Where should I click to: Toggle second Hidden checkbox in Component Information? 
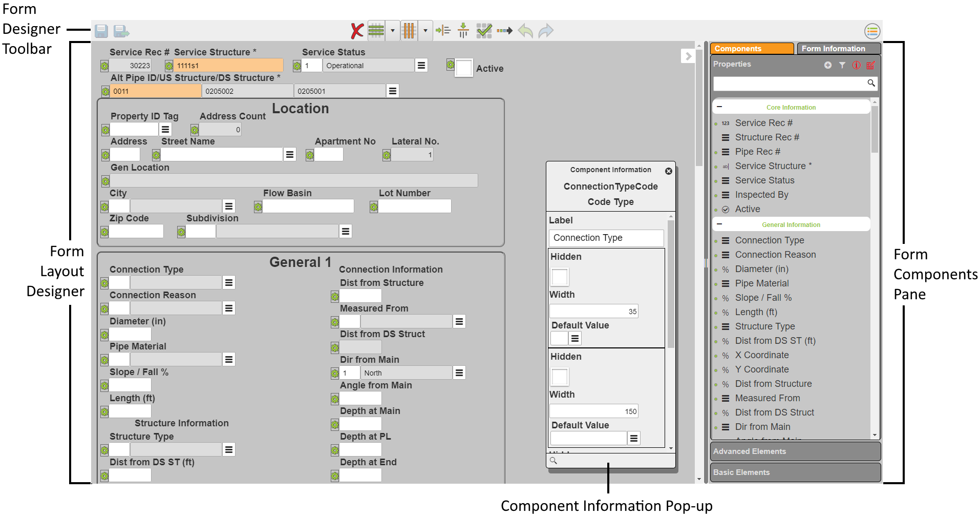[x=560, y=377]
